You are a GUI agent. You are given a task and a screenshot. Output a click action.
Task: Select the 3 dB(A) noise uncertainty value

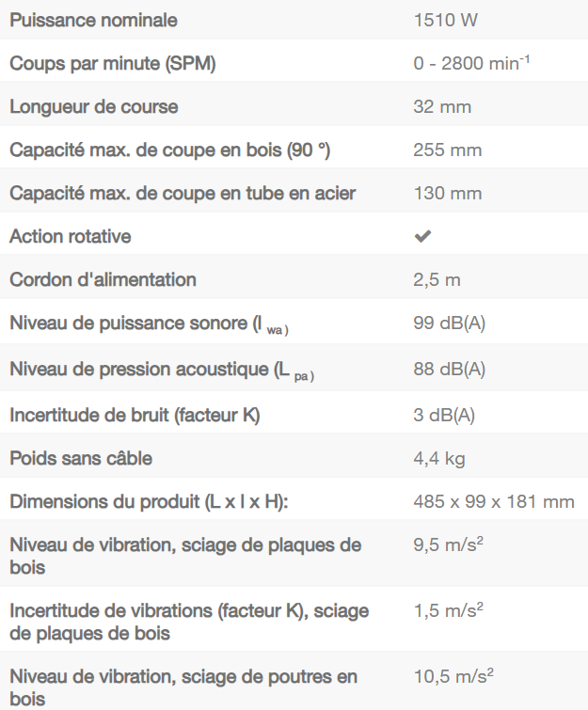[445, 415]
